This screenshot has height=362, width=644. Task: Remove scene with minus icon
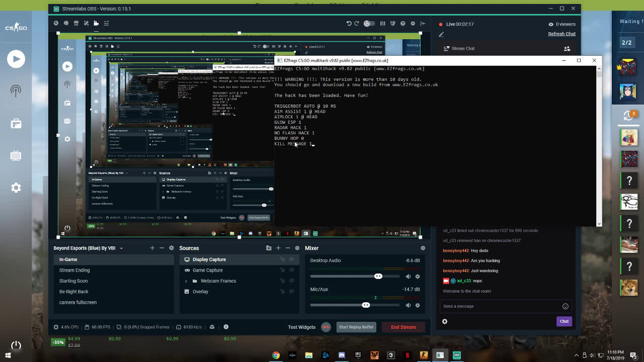(x=162, y=248)
